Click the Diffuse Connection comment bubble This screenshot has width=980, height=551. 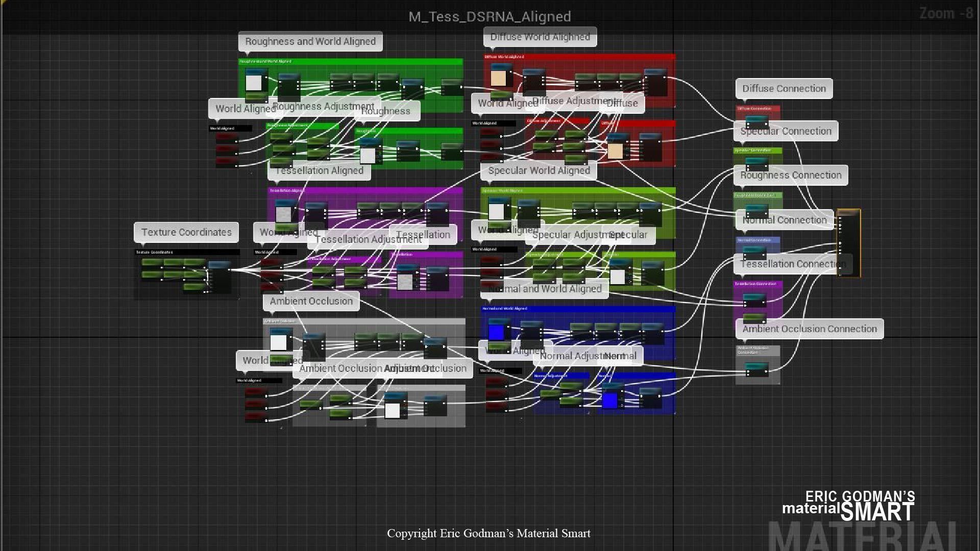point(784,88)
